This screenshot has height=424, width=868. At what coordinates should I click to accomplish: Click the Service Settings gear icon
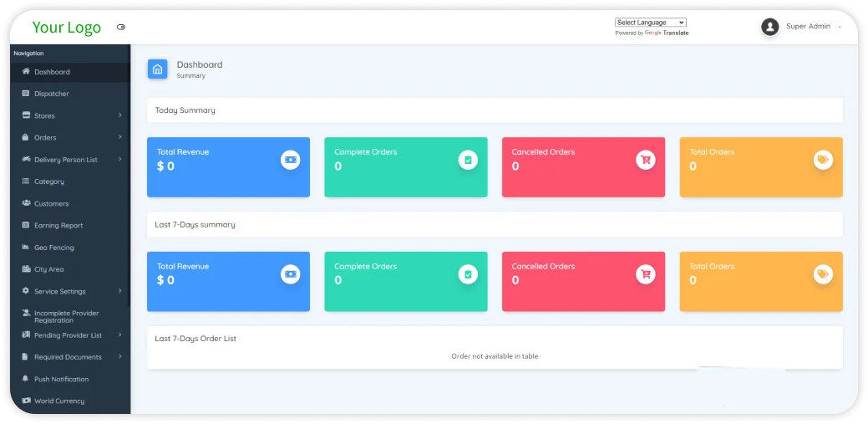[x=25, y=291]
